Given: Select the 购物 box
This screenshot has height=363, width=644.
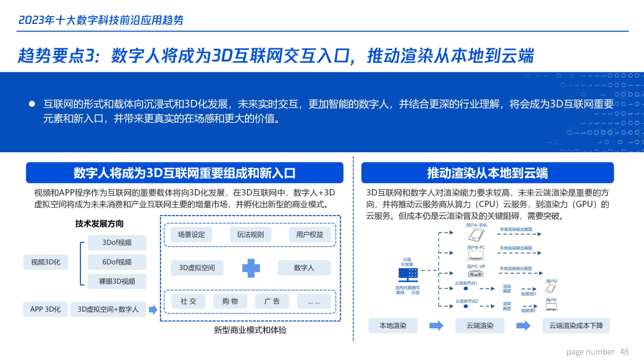Looking at the screenshot, I should pyautogui.click(x=230, y=302).
